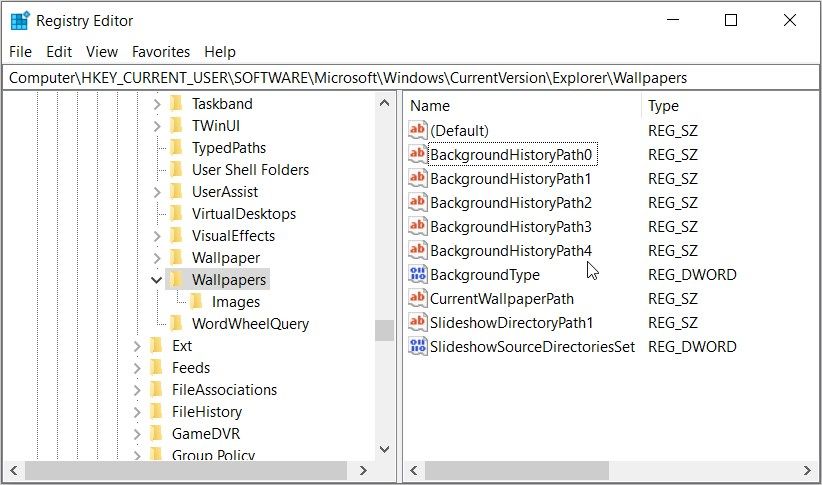Viewport: 822px width, 485px height.
Task: Click the BackgroundHistoryPath4 string icon
Action: tap(418, 250)
